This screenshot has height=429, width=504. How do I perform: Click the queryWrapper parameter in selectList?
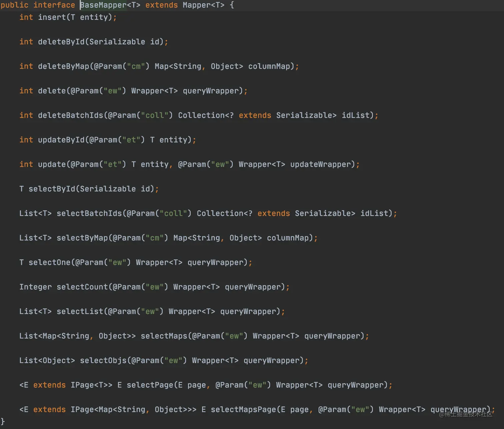click(248, 311)
